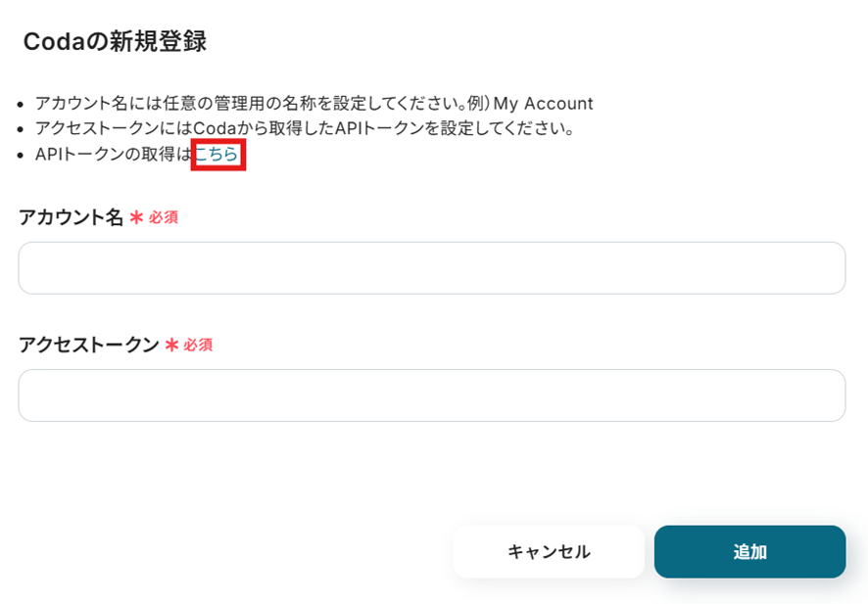This screenshot has width=868, height=604.
Task: Click the instruction starting アクセストークンにはCoda
Action: [304, 128]
